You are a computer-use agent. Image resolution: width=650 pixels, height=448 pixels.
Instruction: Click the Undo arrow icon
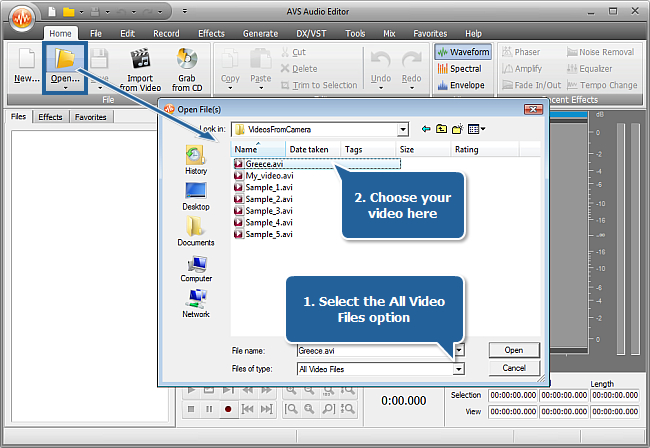[x=381, y=60]
